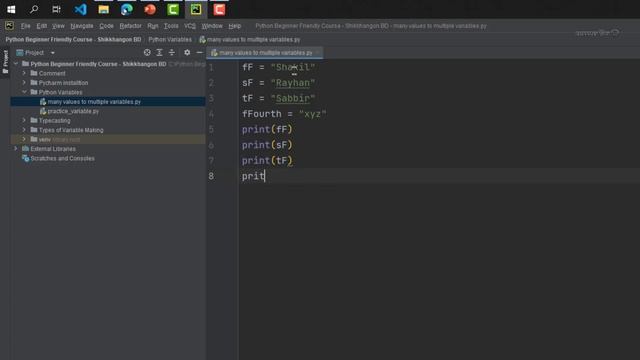The image size is (640, 360).
Task: Click line 1 in the editor gutter
Action: [211, 67]
